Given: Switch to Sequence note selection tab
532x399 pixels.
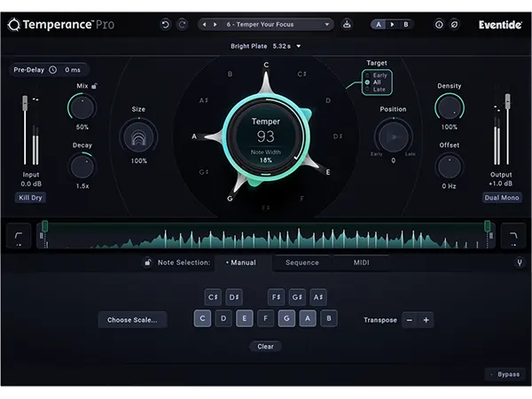Looking at the screenshot, I should [x=302, y=262].
